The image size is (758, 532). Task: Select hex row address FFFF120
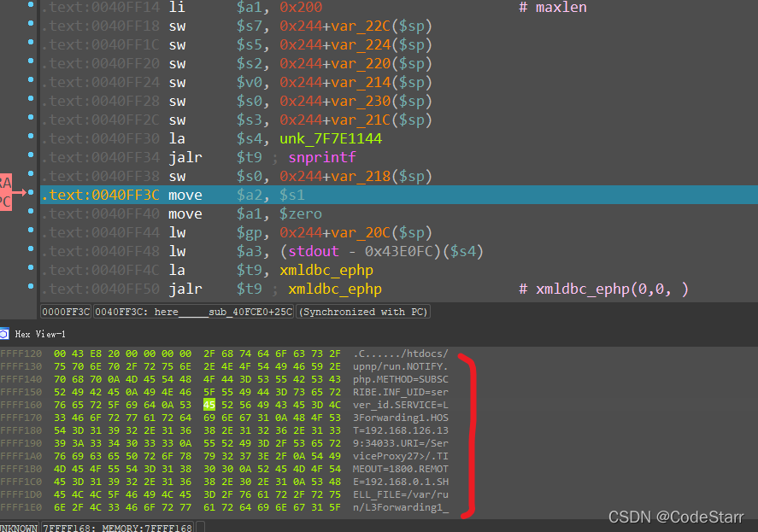21,354
